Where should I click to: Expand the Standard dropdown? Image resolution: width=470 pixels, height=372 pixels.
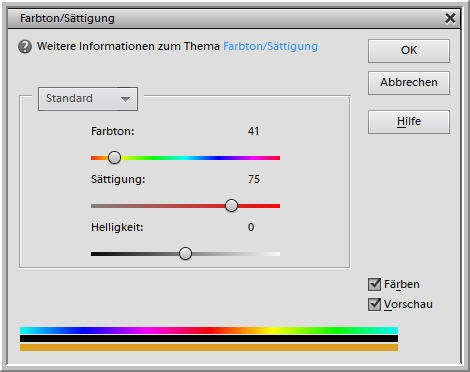(88, 99)
